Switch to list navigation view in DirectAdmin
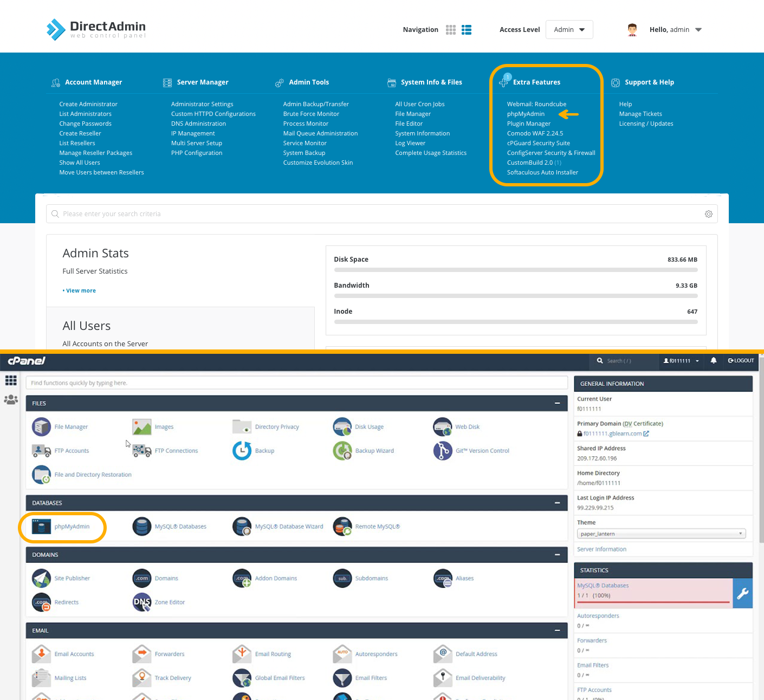This screenshot has width=764, height=700. point(467,30)
